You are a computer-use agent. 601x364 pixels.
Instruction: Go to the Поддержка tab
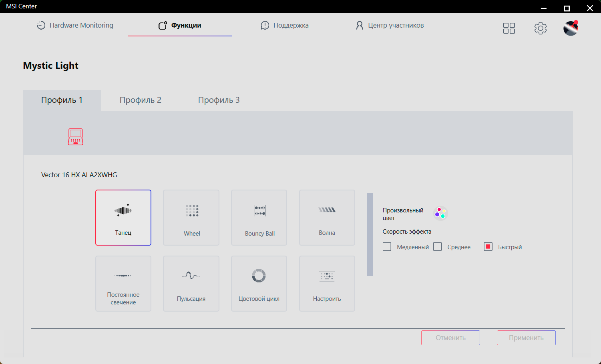click(x=285, y=25)
